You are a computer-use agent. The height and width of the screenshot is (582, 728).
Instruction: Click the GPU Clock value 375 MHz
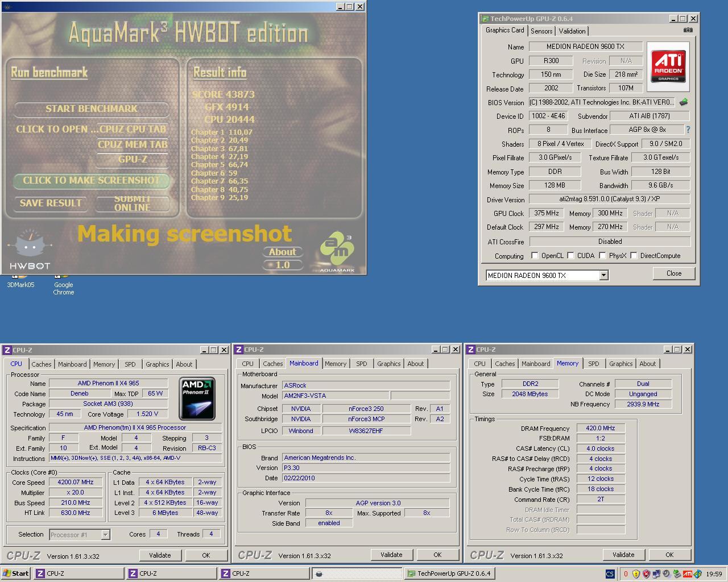coord(547,213)
